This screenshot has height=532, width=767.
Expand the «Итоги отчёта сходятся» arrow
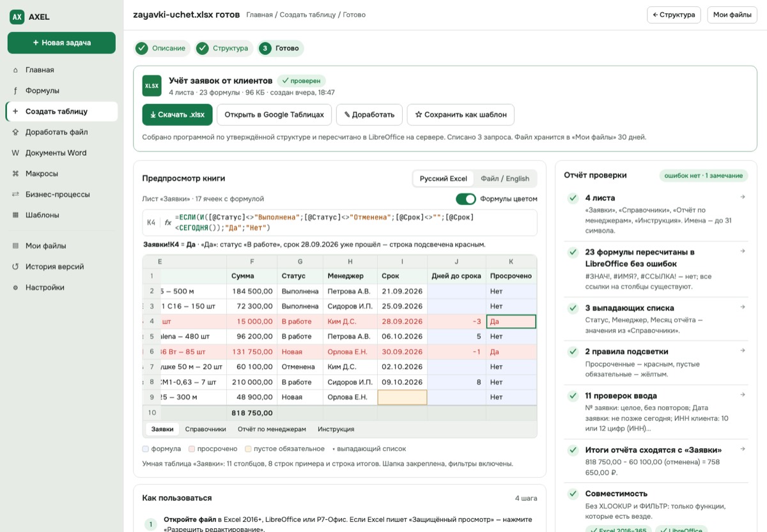pos(743,449)
